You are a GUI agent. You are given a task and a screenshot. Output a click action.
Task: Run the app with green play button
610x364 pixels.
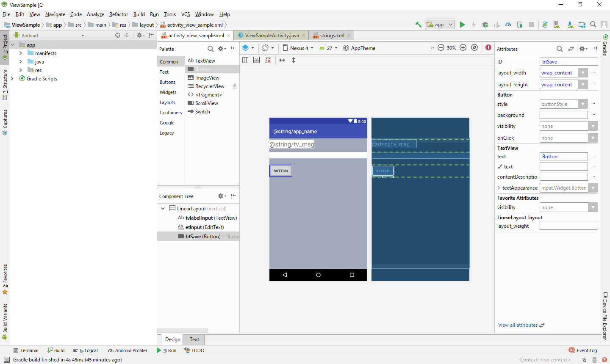pyautogui.click(x=462, y=25)
